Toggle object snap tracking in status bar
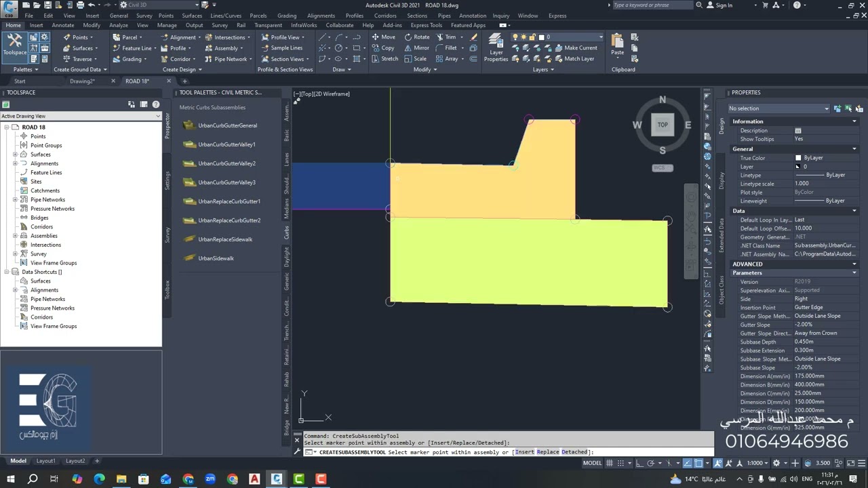 click(x=688, y=463)
